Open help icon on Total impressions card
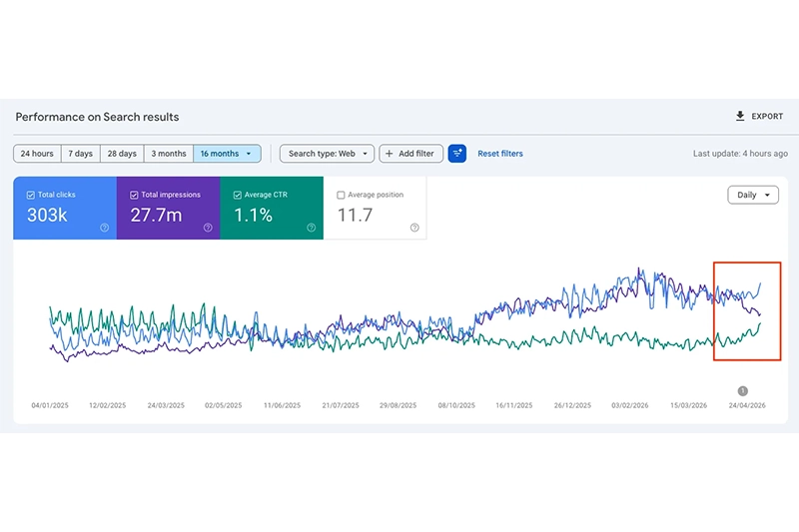The height and width of the screenshot is (532, 799). pyautogui.click(x=208, y=228)
